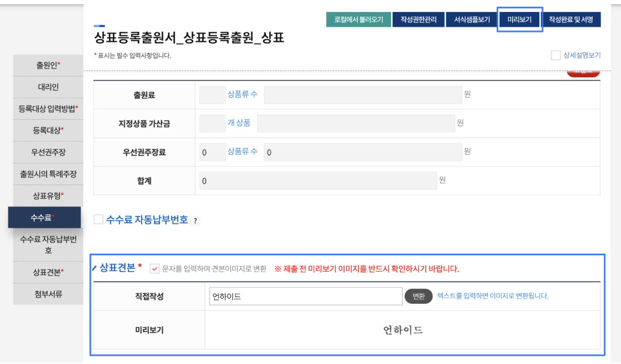Click 작성완료 및 서명 to finalize and sign
Viewport: 621px width, 364px height.
[572, 19]
